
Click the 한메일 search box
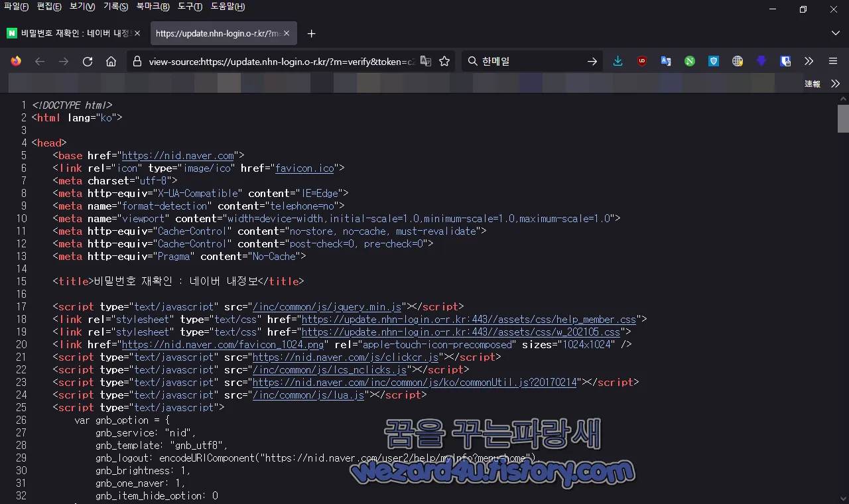click(x=531, y=61)
